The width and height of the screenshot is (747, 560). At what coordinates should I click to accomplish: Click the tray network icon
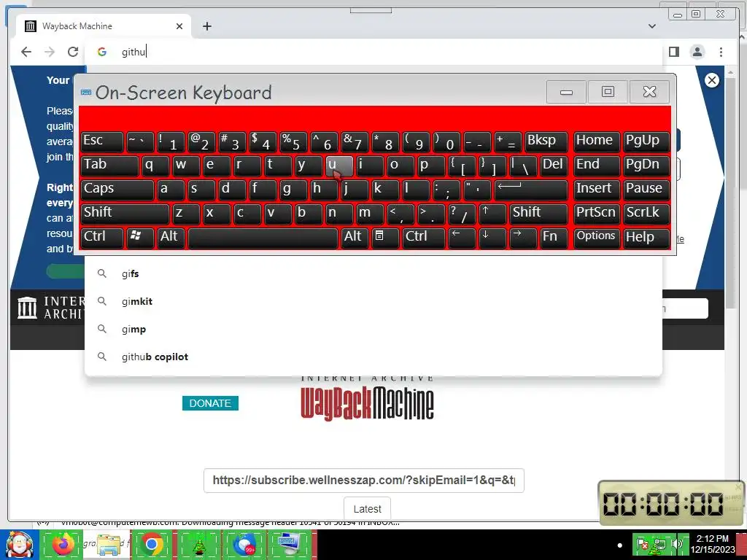point(659,544)
